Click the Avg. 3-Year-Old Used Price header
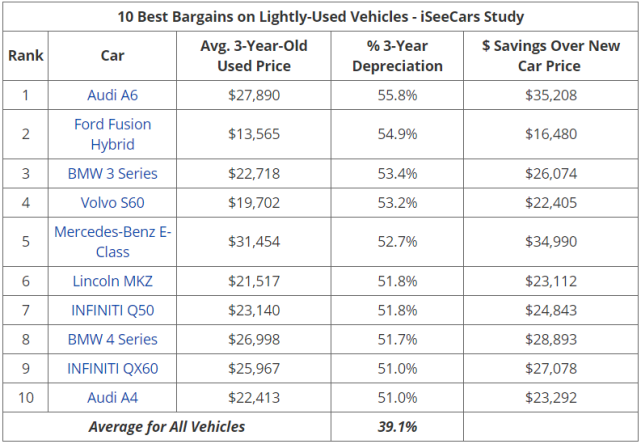Screen dimensions: 641x444 (254, 56)
